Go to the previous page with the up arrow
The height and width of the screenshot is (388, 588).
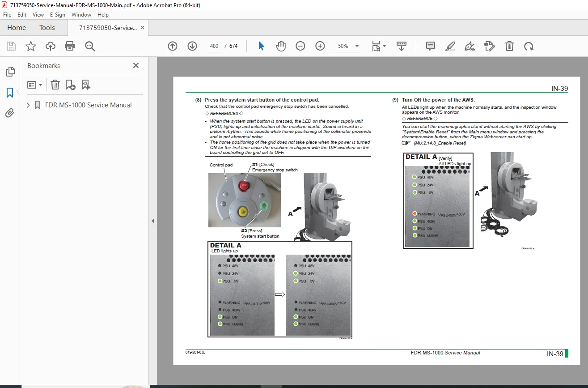tap(173, 46)
